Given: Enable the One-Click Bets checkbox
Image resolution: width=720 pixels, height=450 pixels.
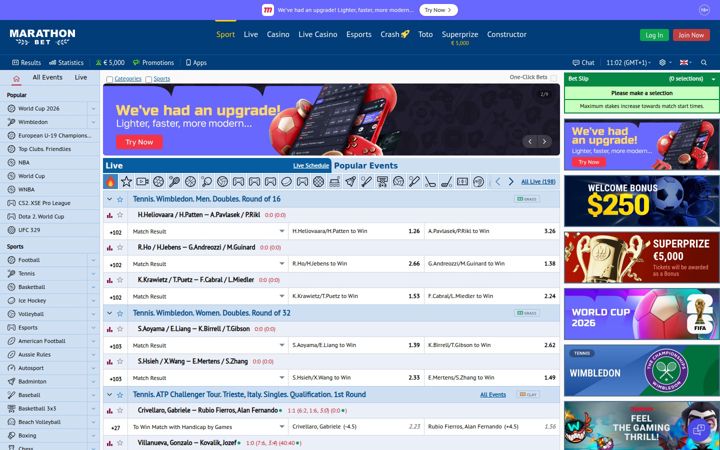Looking at the screenshot, I should [x=554, y=78].
